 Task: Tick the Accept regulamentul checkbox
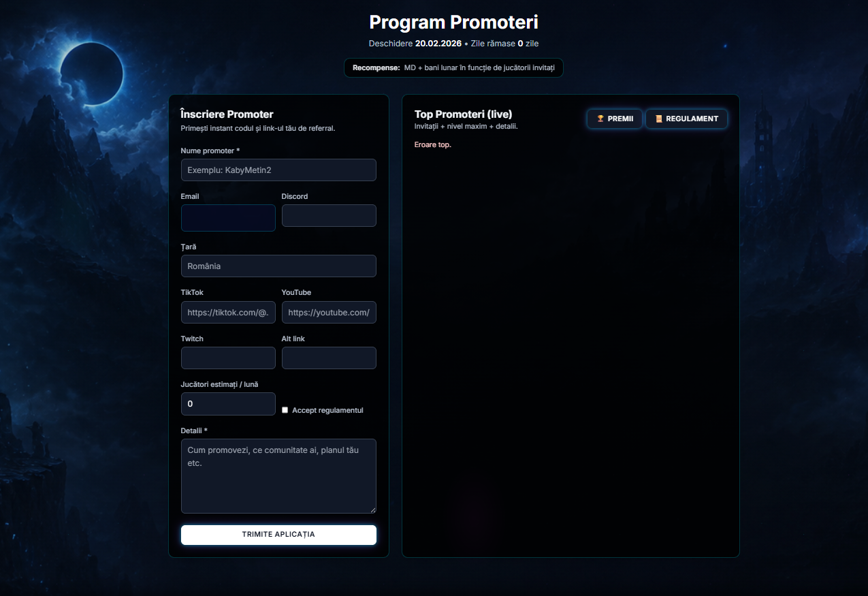click(285, 410)
